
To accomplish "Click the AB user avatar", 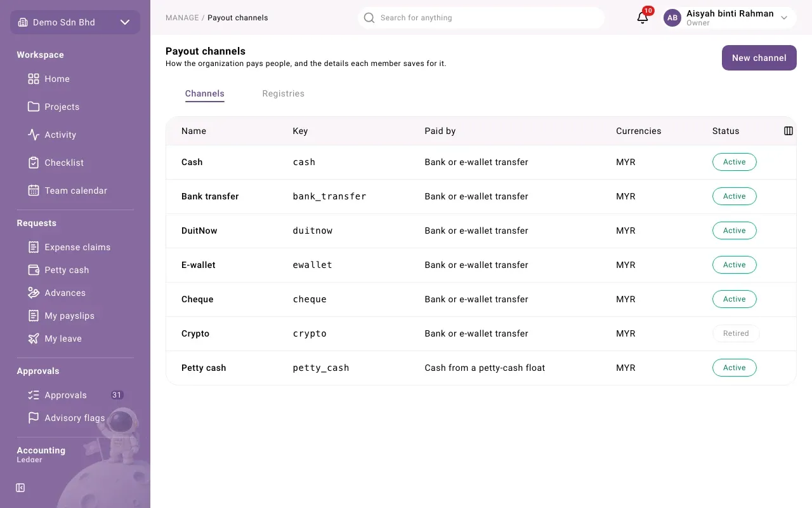I will click(672, 18).
